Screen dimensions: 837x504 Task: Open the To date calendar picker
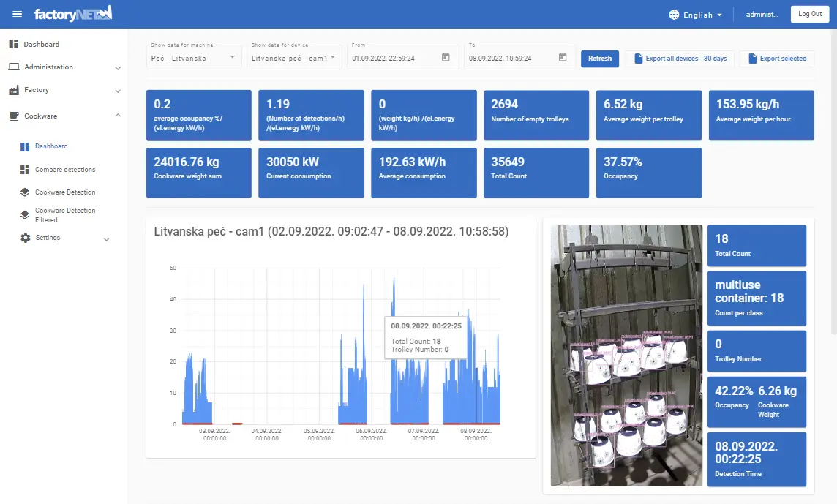pyautogui.click(x=563, y=57)
